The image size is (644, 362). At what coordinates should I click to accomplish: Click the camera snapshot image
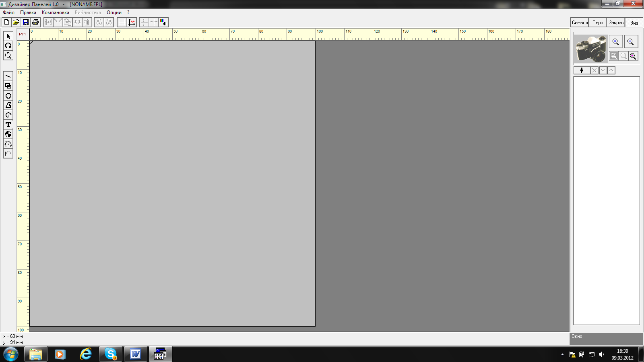point(590,48)
